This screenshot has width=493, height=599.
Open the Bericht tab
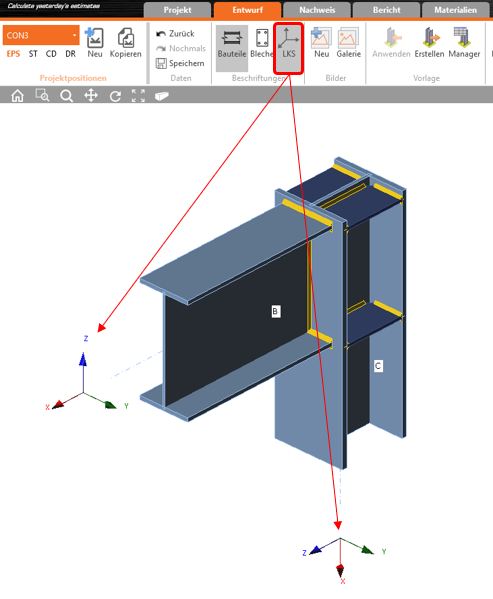(x=386, y=10)
